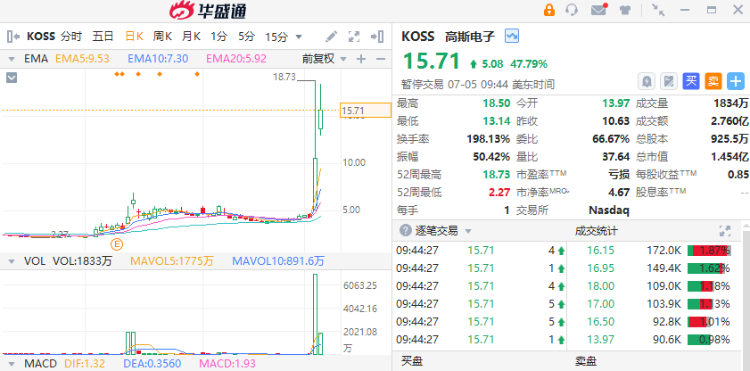This screenshot has width=750, height=371.
Task: Expand the tick trades panel icon
Action: tap(725, 231)
